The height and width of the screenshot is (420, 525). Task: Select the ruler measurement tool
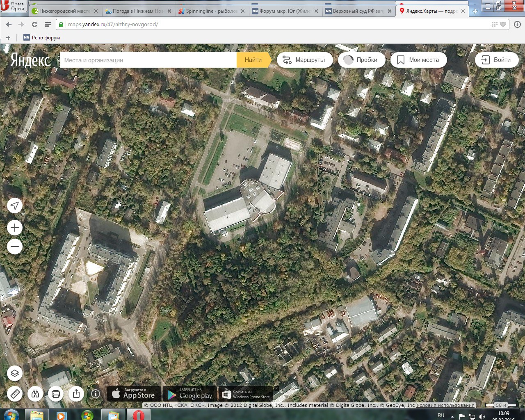pos(15,394)
